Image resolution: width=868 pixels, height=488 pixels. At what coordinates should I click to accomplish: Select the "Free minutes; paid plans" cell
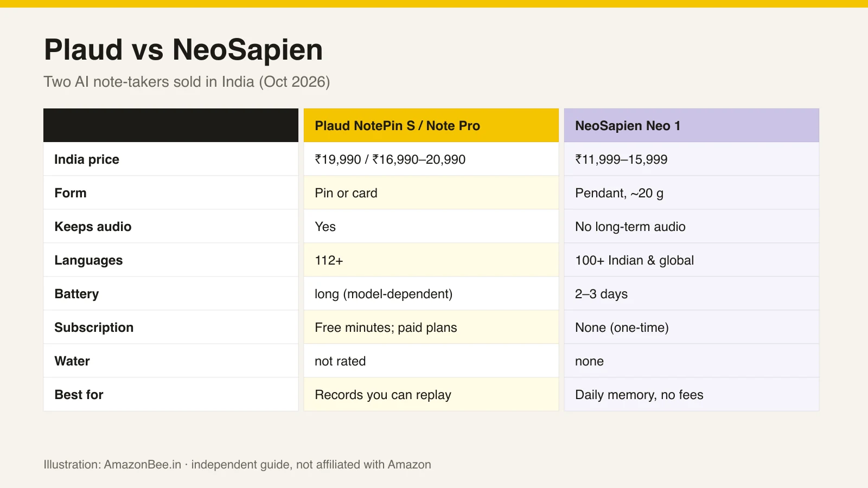click(x=431, y=328)
